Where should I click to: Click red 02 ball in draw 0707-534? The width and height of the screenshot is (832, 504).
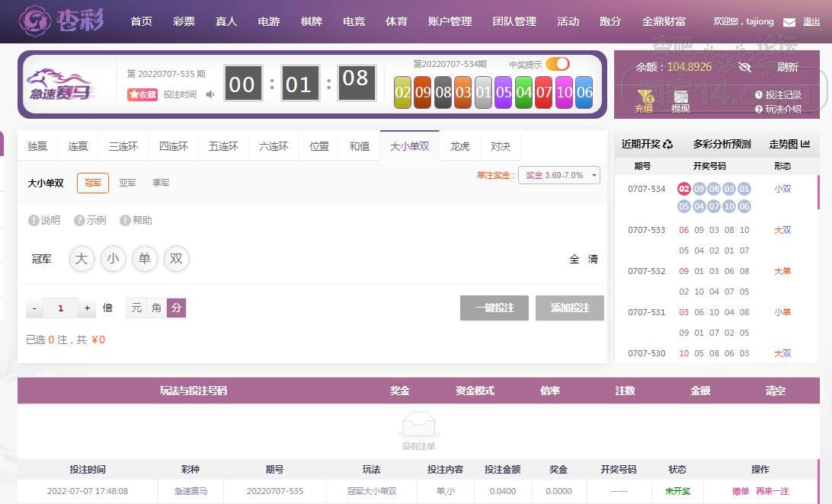click(x=684, y=189)
